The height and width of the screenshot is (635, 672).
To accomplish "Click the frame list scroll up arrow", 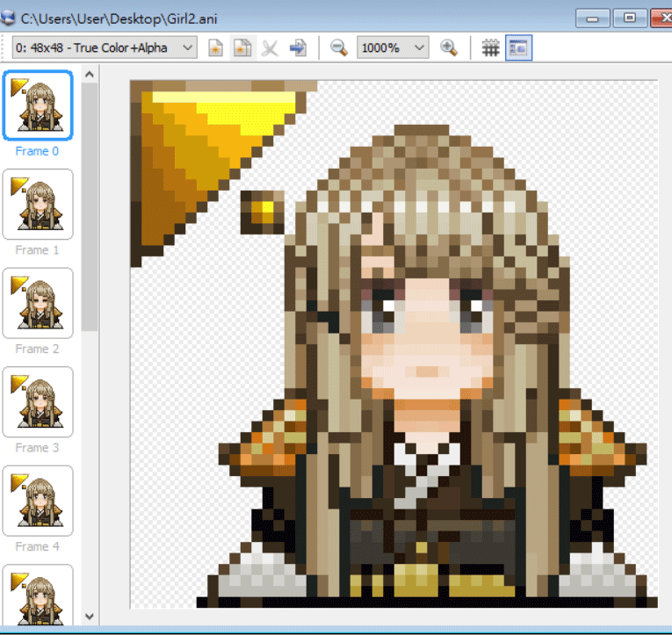I will point(89,75).
